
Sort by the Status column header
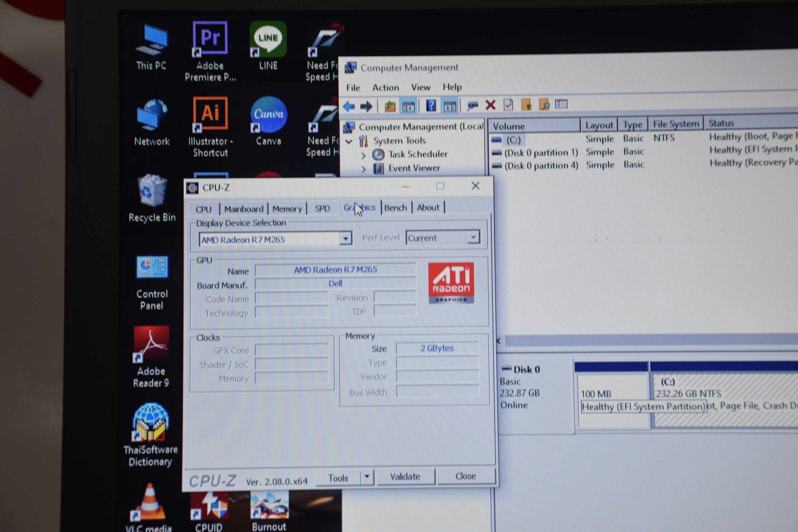(751, 123)
